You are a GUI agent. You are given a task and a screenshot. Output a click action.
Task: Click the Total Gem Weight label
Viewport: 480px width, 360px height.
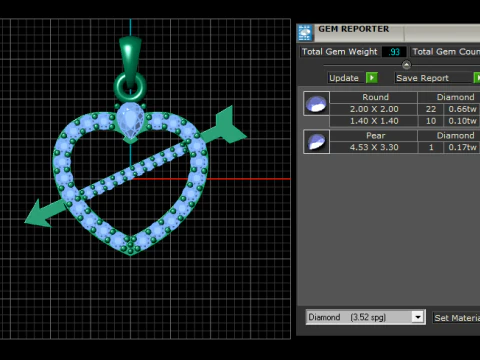pyautogui.click(x=339, y=52)
